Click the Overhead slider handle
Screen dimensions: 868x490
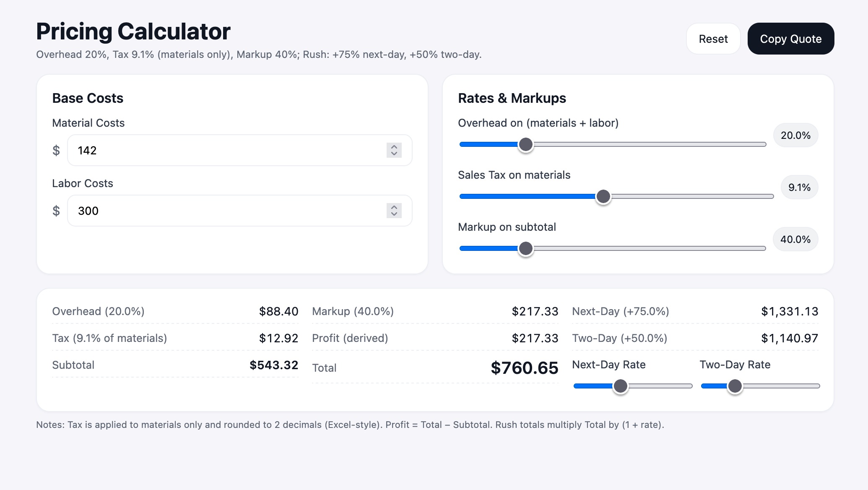coord(525,144)
